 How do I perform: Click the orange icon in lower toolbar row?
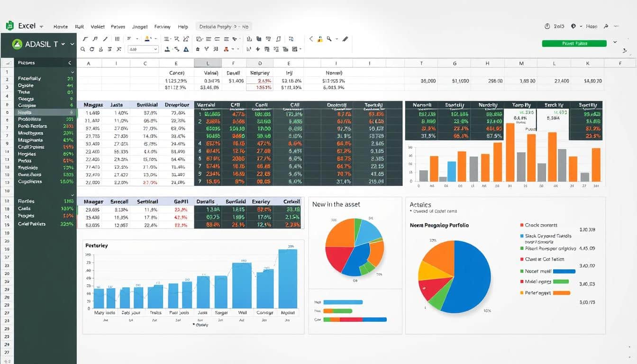pyautogui.click(x=226, y=49)
